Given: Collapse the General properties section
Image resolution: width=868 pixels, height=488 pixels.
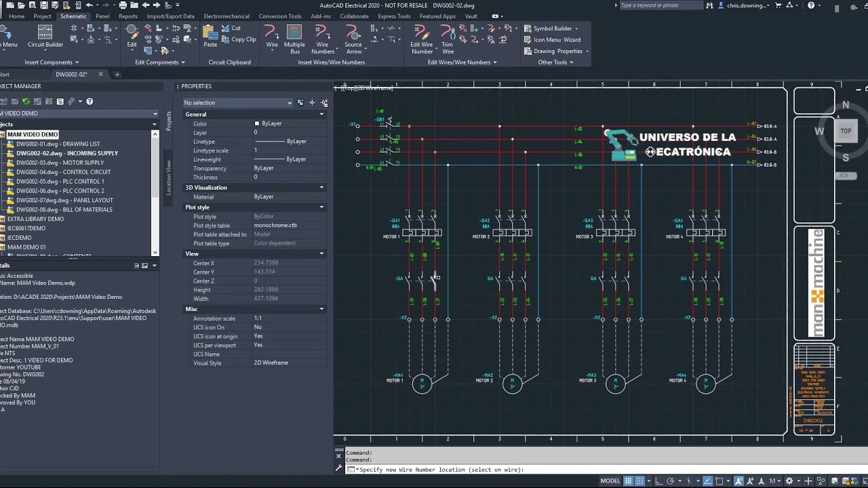Looking at the screenshot, I should (x=321, y=114).
